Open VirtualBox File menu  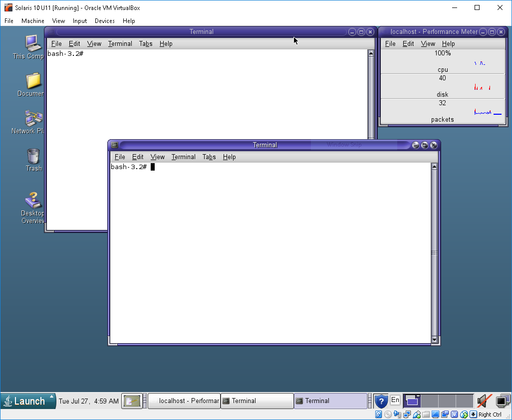click(9, 21)
